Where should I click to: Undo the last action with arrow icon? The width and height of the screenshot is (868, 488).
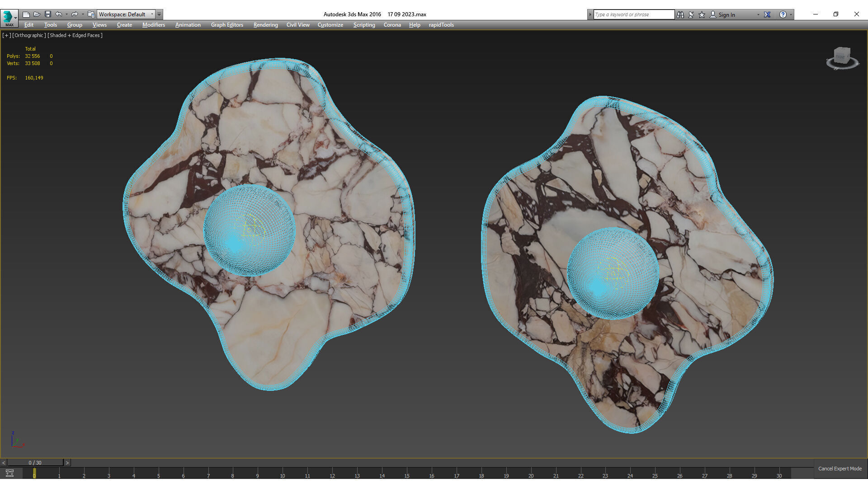pyautogui.click(x=59, y=14)
